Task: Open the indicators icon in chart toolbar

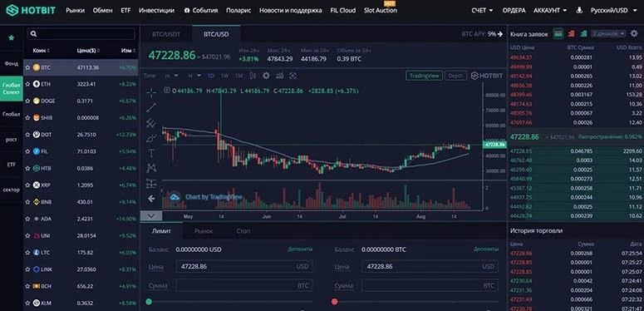Action: click(x=280, y=76)
